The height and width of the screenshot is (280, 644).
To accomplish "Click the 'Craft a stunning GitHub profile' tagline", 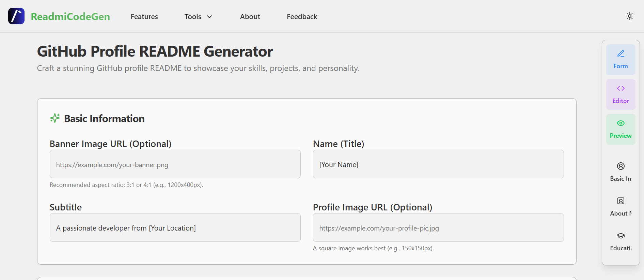I will pyautogui.click(x=198, y=68).
